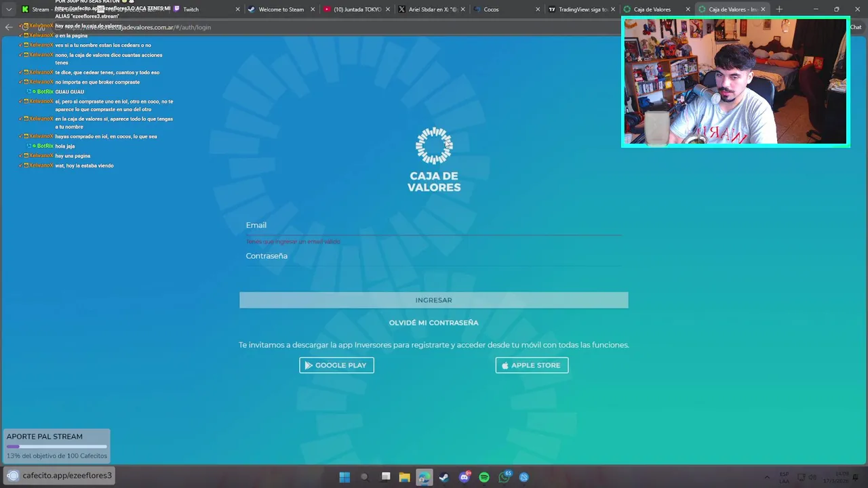The height and width of the screenshot is (488, 868).
Task: Click the webcam overlay
Action: click(736, 81)
